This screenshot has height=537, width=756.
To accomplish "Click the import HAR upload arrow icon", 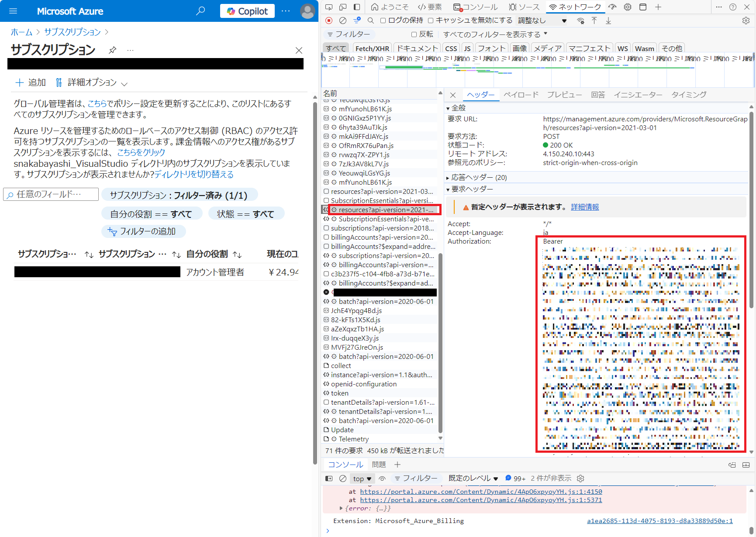I will coord(594,21).
